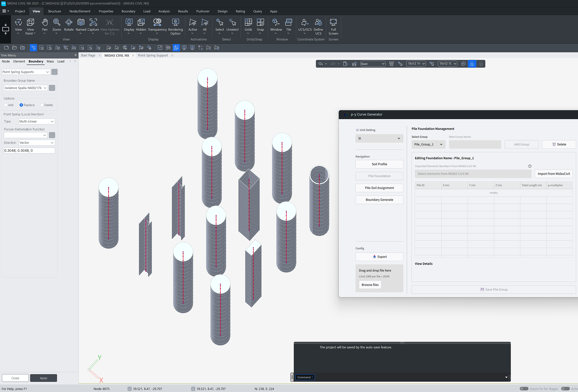
Task: Click the Browse files button
Action: pyautogui.click(x=370, y=285)
